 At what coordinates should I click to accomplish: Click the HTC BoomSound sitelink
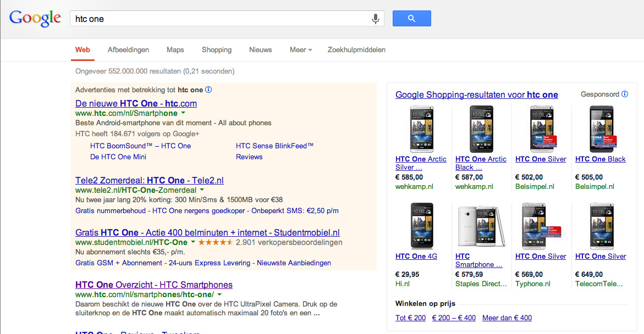(x=140, y=146)
